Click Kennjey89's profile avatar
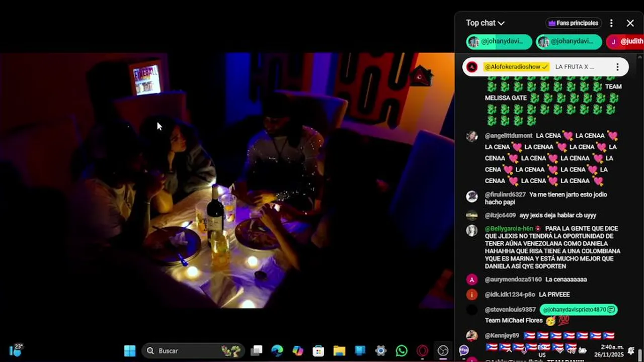Viewport: 644px width, 362px height. (472, 336)
